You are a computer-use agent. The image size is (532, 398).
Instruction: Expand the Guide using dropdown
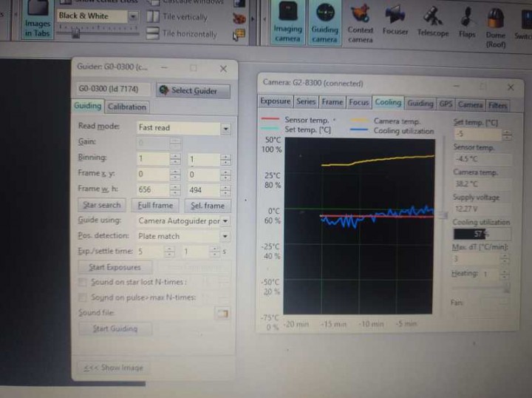(225, 221)
